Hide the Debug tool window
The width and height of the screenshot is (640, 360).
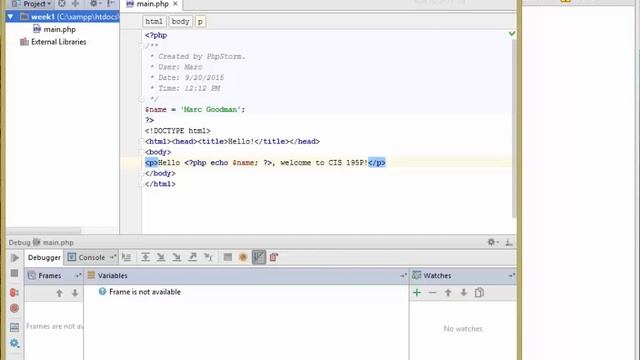click(509, 242)
